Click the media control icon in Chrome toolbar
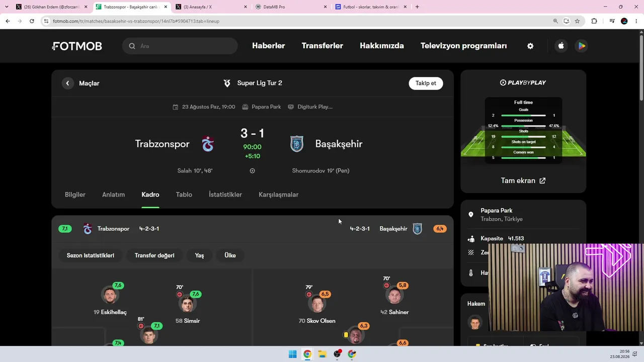This screenshot has height=362, width=644. pyautogui.click(x=612, y=21)
